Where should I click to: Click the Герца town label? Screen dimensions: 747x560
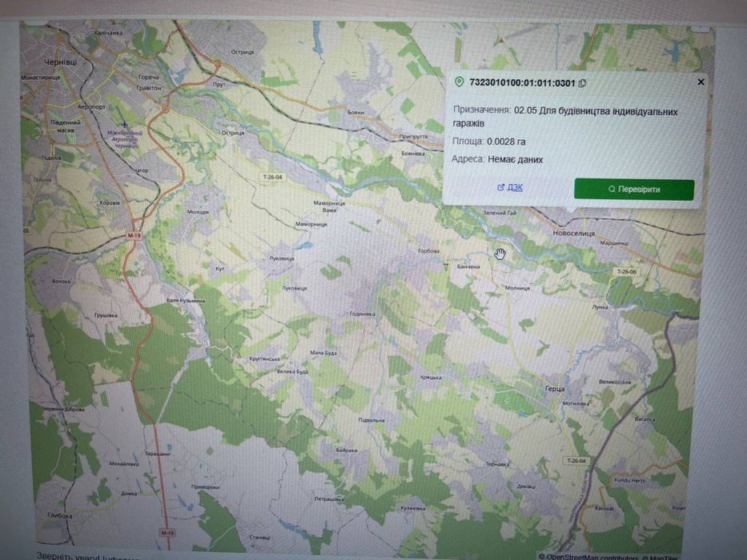555,389
